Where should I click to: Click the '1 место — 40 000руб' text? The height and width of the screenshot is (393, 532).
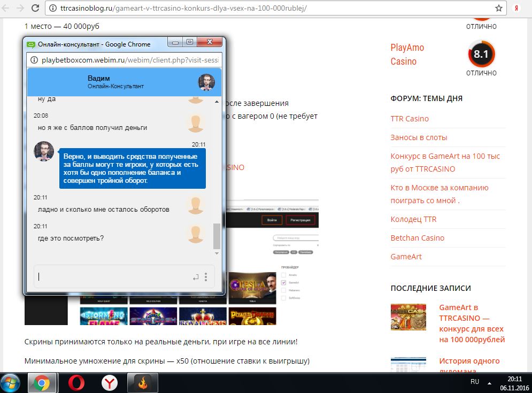tap(61, 26)
